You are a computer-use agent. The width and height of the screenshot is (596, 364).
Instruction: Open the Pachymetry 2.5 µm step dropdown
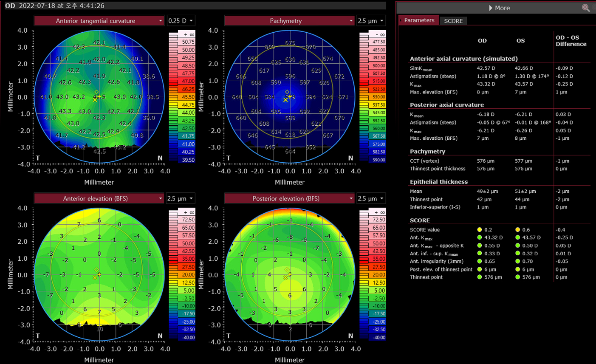371,20
